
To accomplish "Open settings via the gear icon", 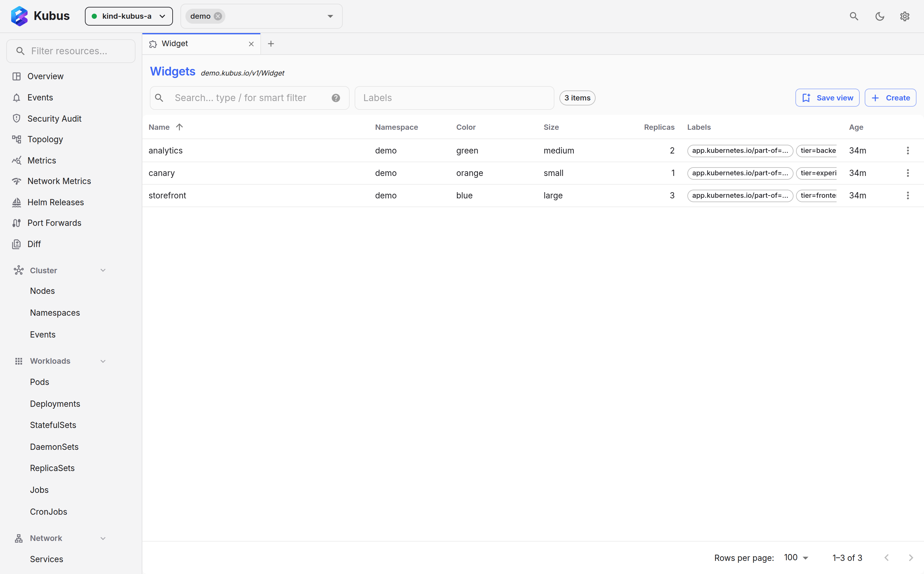I will pyautogui.click(x=905, y=16).
